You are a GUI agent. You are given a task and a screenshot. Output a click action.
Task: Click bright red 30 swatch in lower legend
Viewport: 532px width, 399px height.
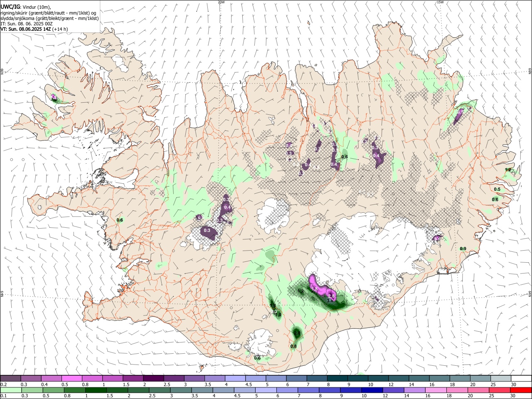coord(521,390)
